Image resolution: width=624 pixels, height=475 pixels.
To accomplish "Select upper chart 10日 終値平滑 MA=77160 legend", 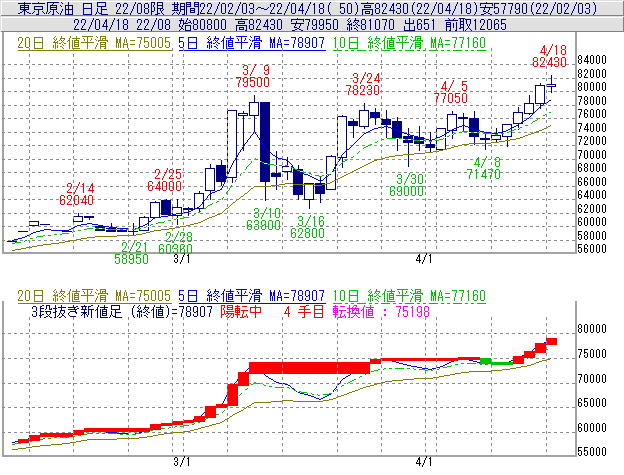I will (x=409, y=43).
